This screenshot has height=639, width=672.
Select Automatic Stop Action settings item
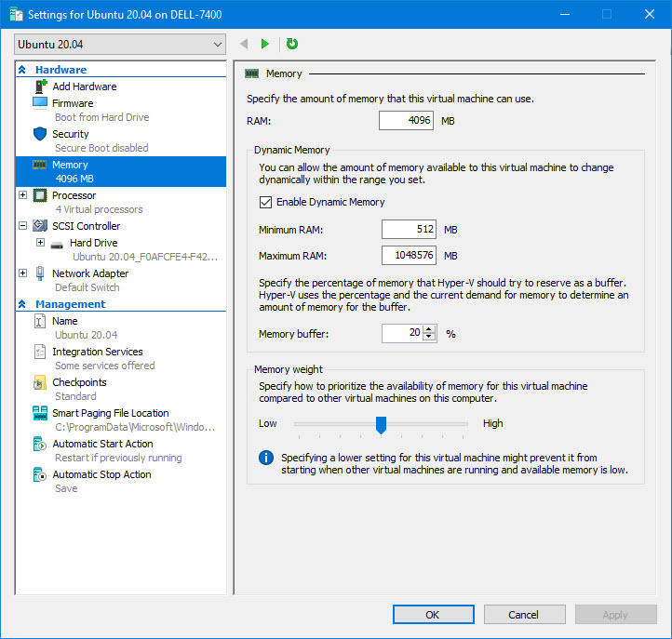(x=101, y=474)
